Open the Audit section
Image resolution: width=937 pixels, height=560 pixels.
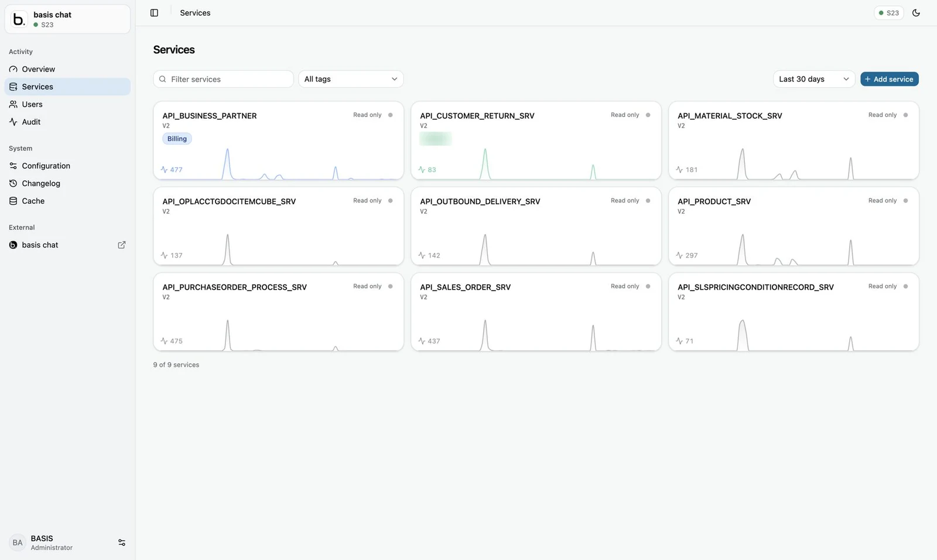click(67, 122)
